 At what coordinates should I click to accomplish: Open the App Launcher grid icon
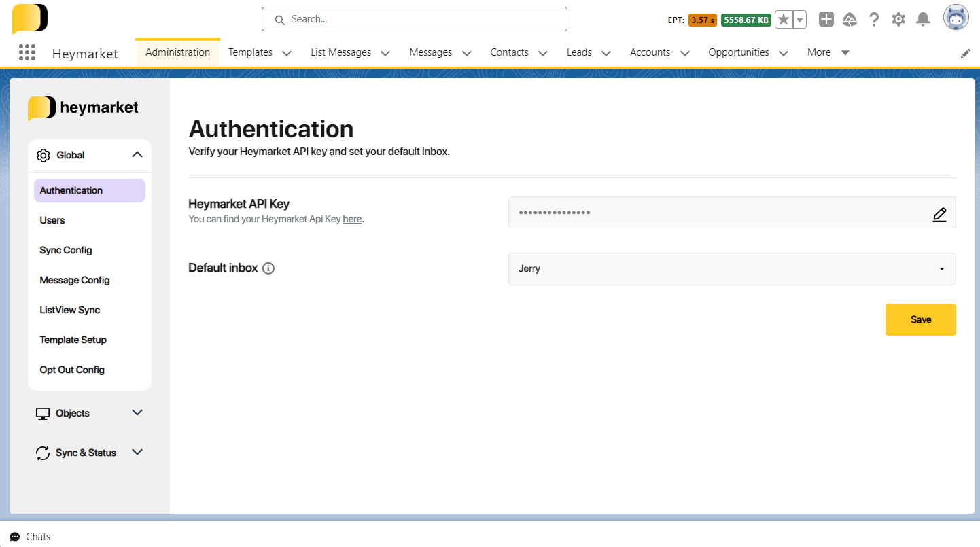(x=27, y=52)
